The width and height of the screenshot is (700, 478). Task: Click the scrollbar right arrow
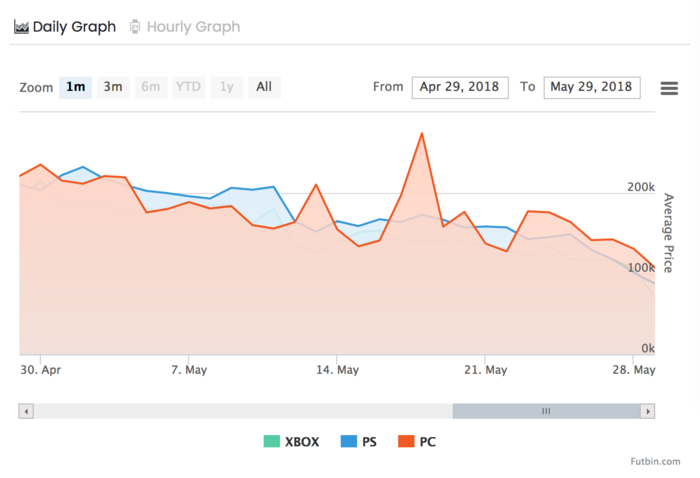[648, 411]
